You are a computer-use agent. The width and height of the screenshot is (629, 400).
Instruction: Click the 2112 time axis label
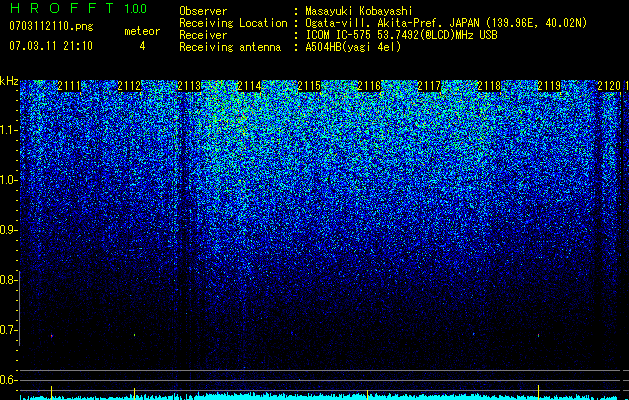[x=129, y=86]
